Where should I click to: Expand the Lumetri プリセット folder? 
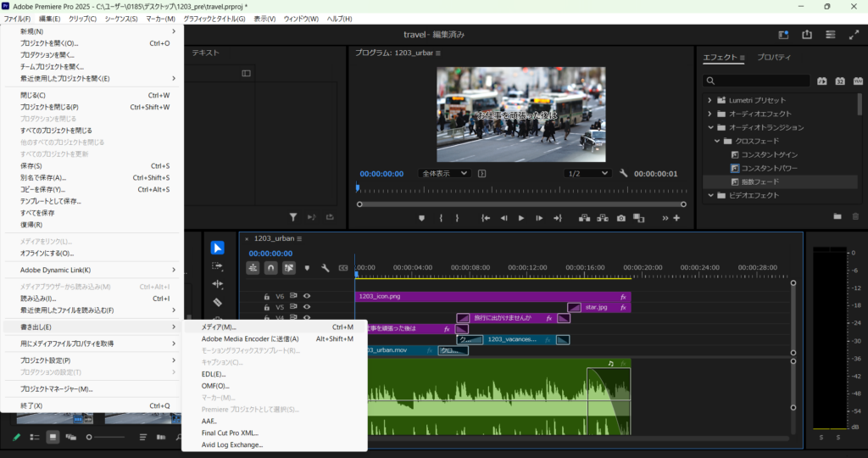click(x=709, y=100)
